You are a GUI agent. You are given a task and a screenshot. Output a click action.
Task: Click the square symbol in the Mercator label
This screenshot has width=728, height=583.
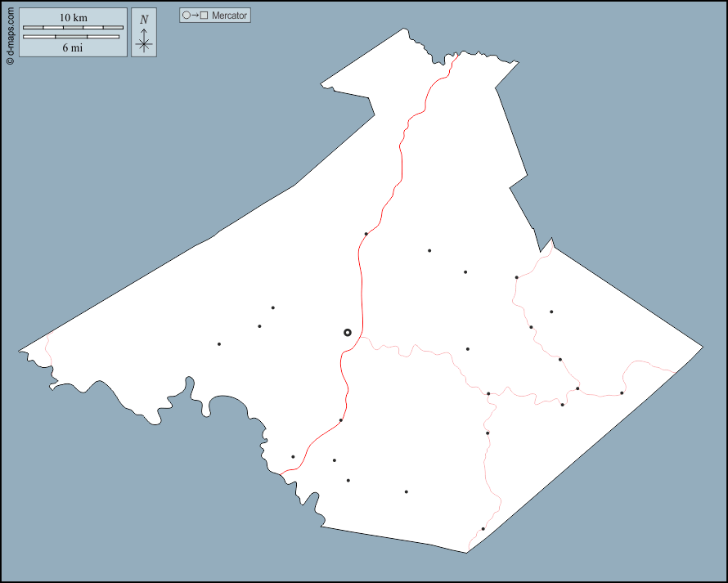(204, 16)
